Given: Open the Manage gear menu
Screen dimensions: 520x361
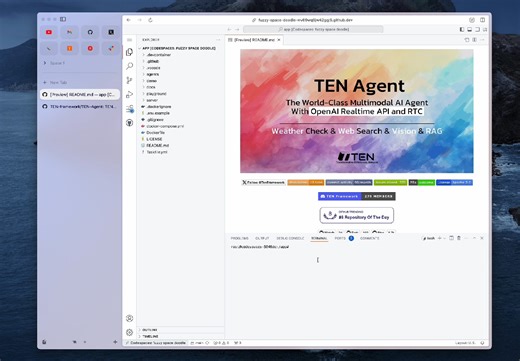Looking at the screenshot, I should point(130,332).
